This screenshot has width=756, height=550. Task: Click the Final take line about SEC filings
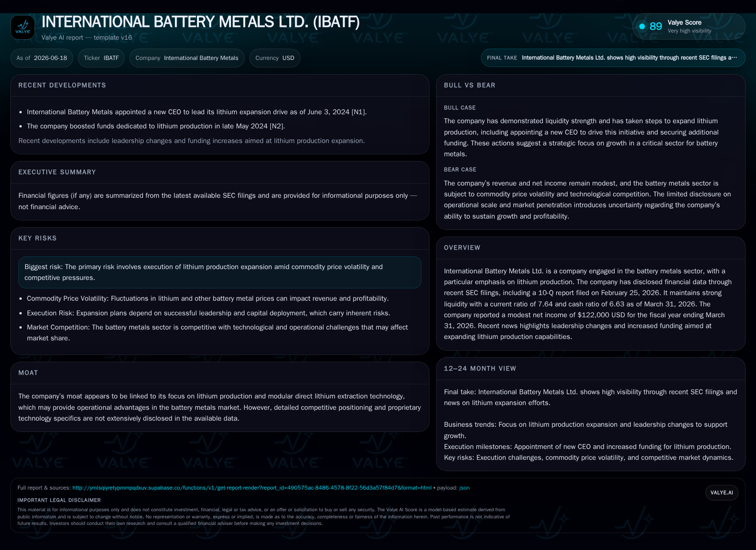[591, 398]
